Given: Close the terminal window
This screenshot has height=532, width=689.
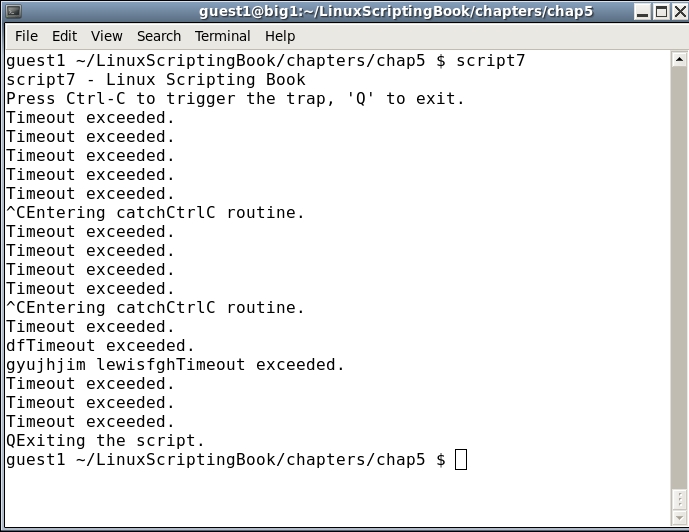Looking at the screenshot, I should [675, 11].
